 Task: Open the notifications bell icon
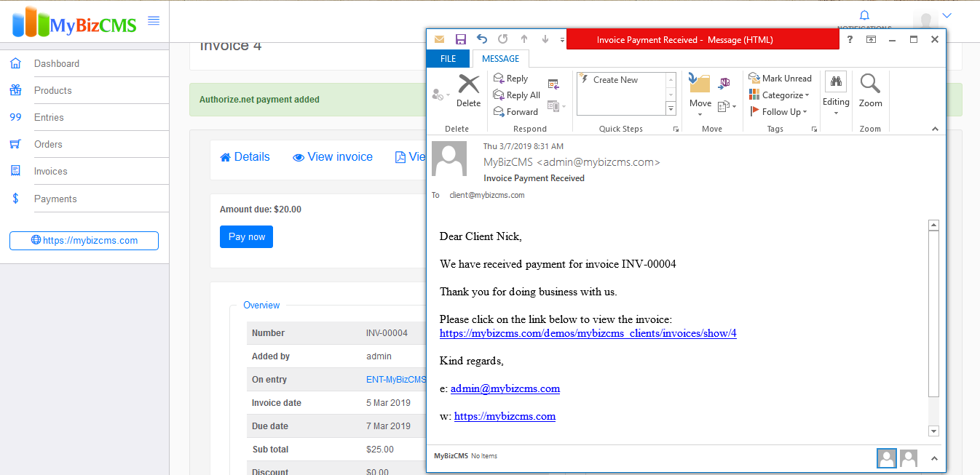point(864,15)
